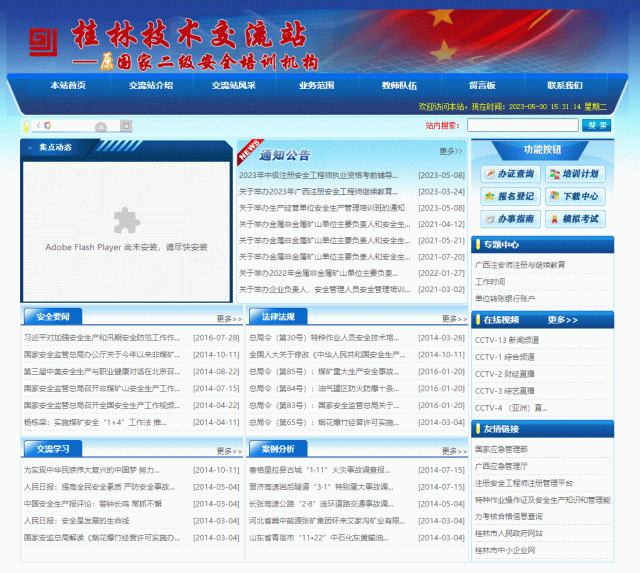Expand 更多>> beside 通知公告
This screenshot has height=573, width=640.
(x=451, y=152)
